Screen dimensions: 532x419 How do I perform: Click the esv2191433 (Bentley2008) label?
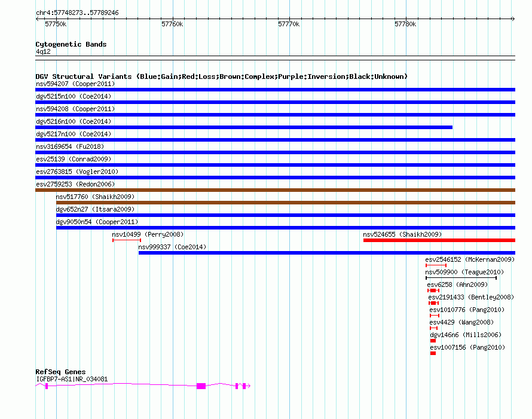tap(471, 297)
